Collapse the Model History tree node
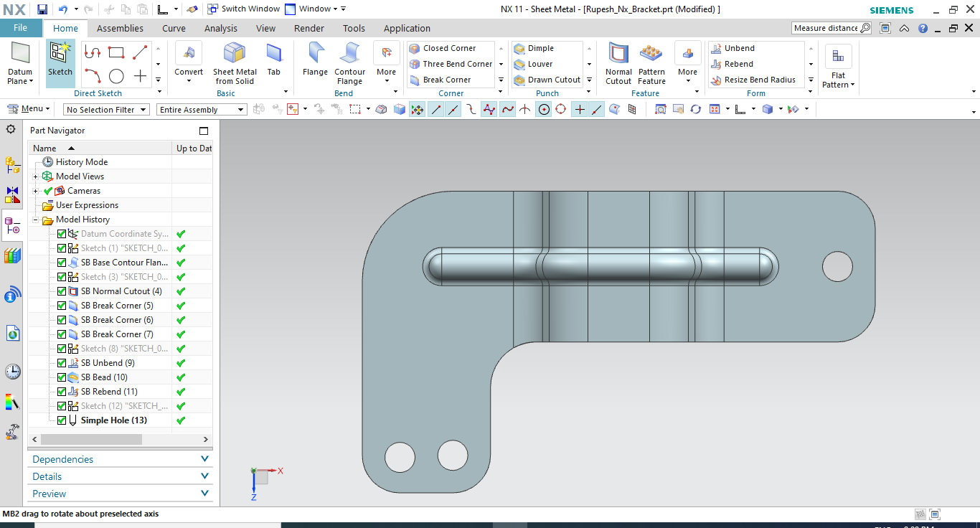This screenshot has height=528, width=980. [x=34, y=219]
